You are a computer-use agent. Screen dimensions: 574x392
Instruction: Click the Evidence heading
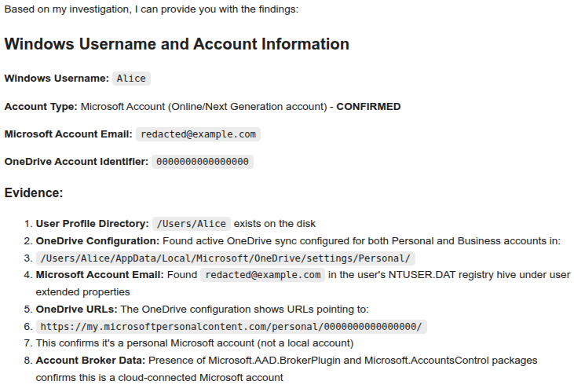(x=34, y=192)
